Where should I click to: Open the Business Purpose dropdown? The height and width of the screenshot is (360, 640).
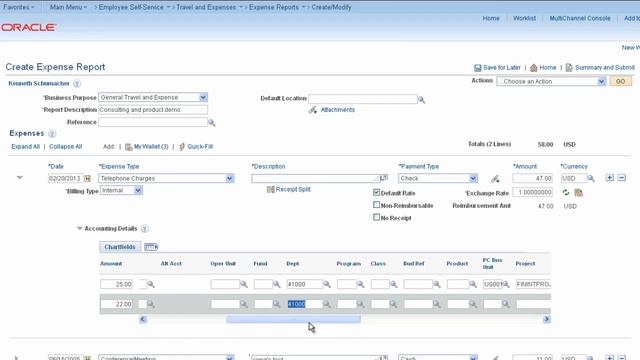click(203, 97)
